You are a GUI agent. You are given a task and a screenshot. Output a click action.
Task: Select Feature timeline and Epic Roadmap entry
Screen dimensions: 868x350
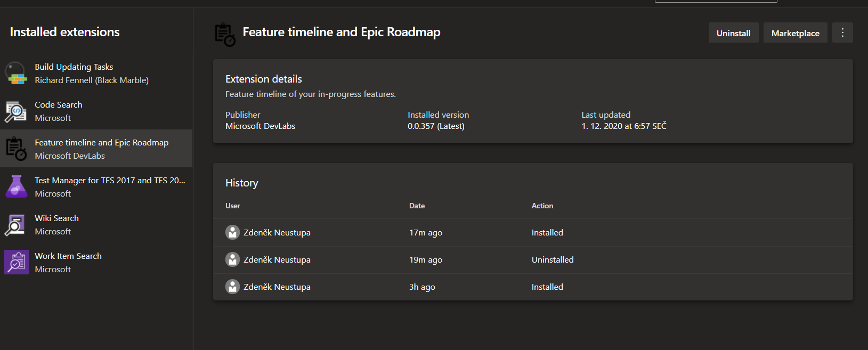pos(96,149)
